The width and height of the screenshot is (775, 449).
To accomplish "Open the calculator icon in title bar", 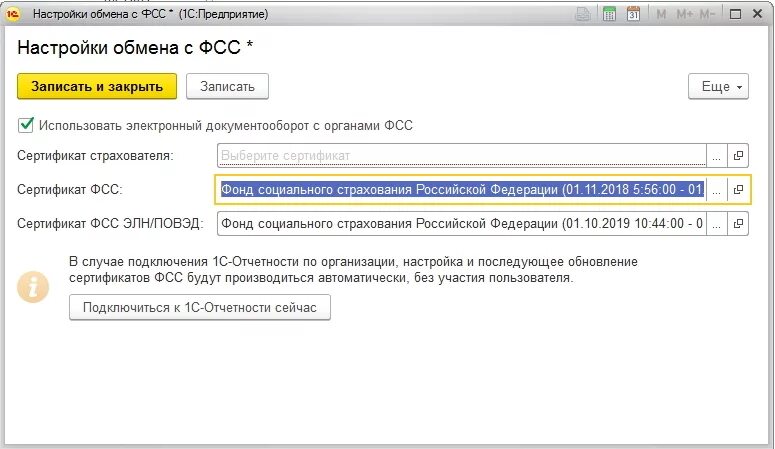I will tap(609, 14).
